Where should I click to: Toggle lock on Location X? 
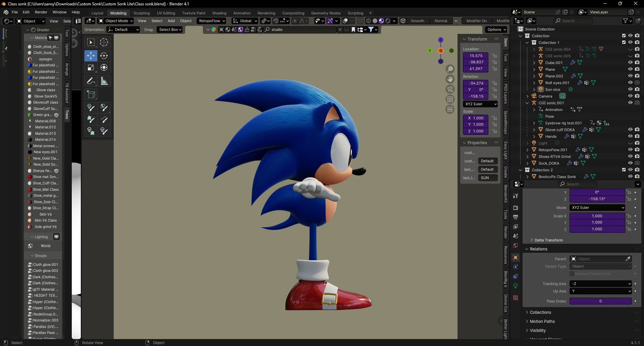[x=494, y=56]
